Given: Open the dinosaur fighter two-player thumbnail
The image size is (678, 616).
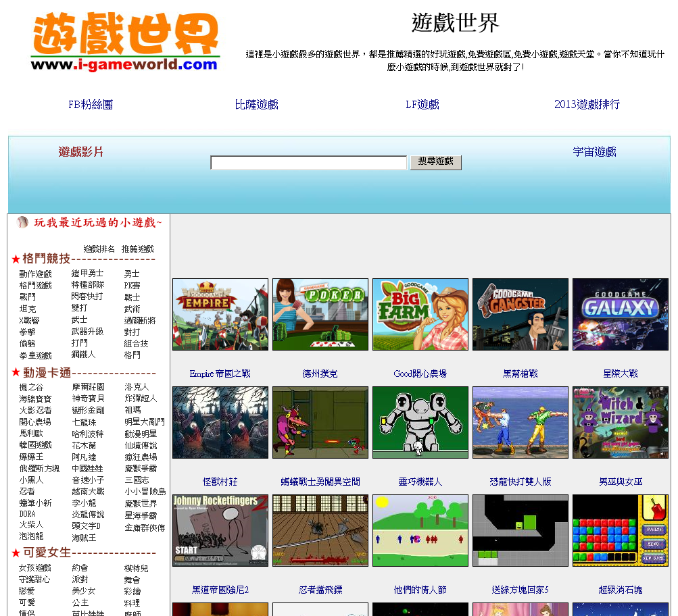Looking at the screenshot, I should pos(520,422).
